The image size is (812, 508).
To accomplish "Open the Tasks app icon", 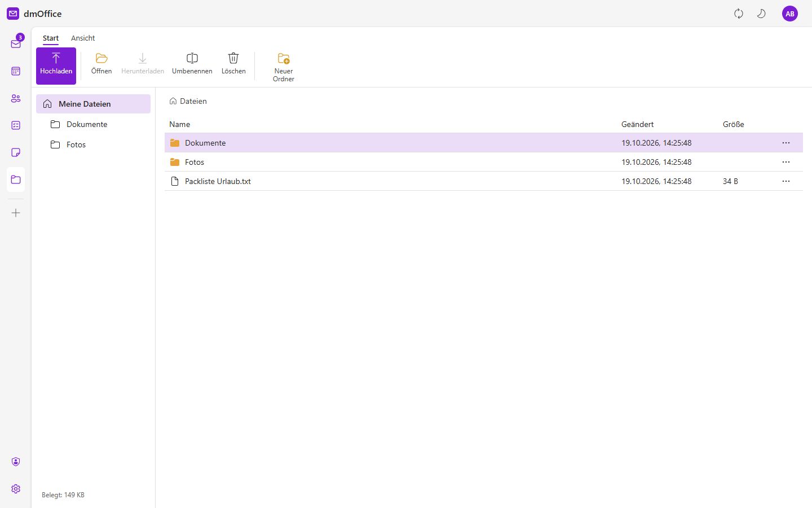I will pyautogui.click(x=16, y=125).
